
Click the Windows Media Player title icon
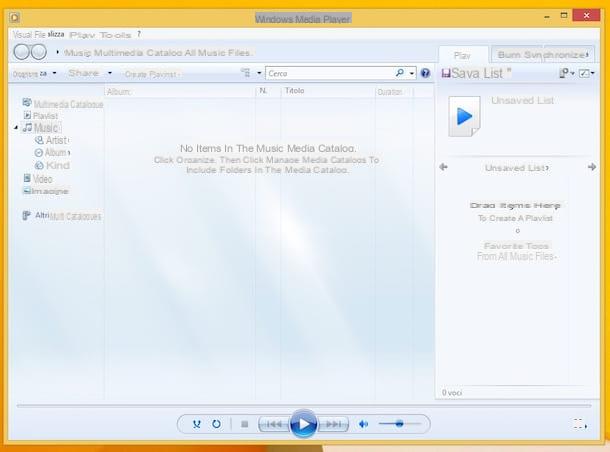pyautogui.click(x=15, y=18)
